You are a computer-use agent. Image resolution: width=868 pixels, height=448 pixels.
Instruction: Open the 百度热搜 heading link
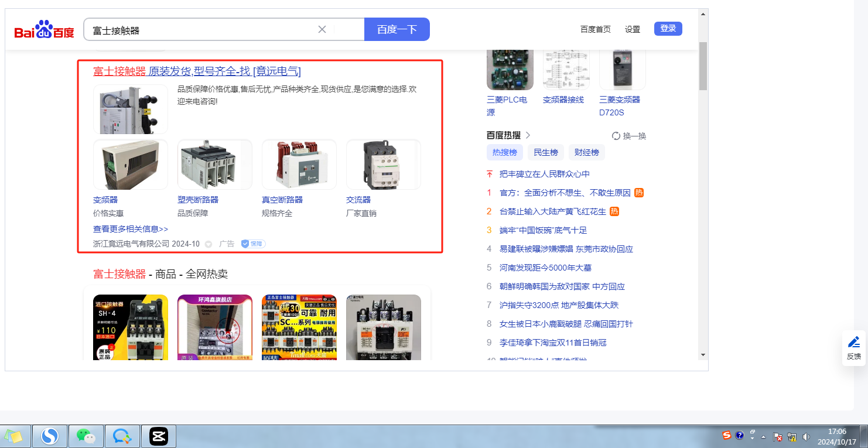tap(504, 135)
